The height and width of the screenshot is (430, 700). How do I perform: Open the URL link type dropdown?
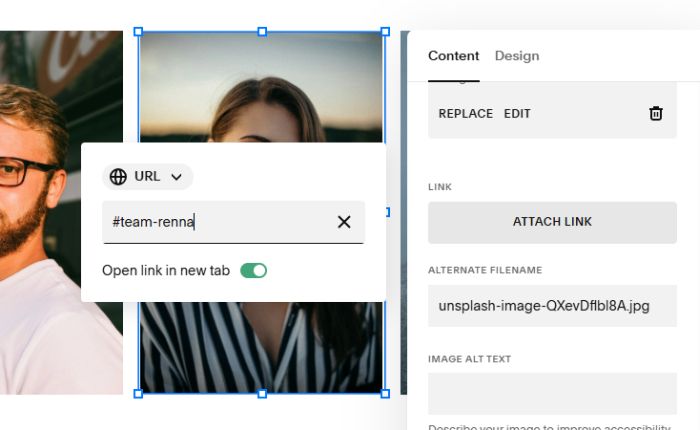148,177
